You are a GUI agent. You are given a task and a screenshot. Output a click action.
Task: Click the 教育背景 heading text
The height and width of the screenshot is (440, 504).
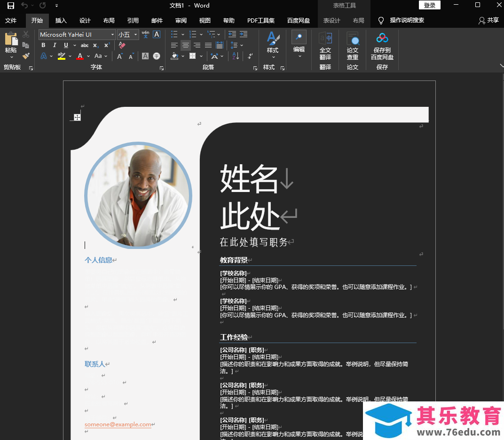[234, 260]
